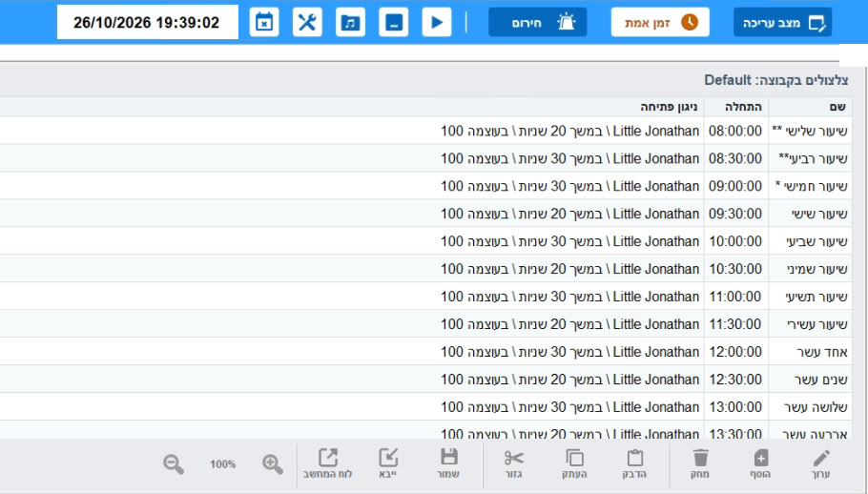Click the 11:30:00 start time cell
This screenshot has height=494, width=868.
click(x=735, y=324)
